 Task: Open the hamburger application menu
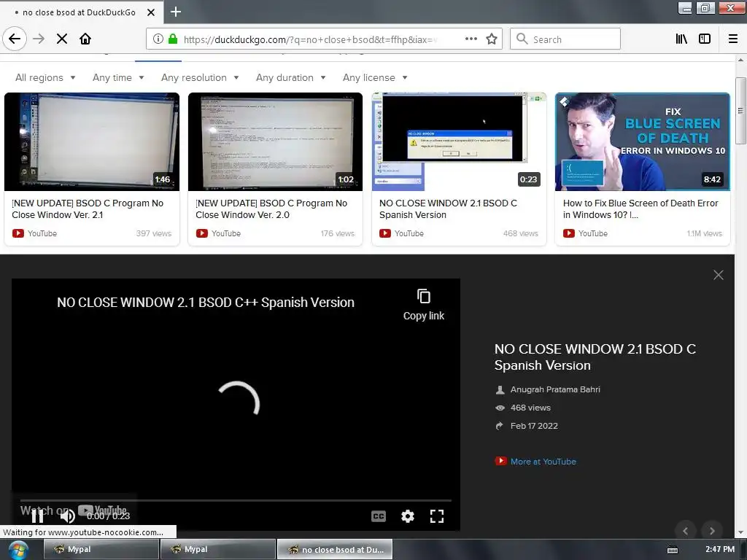pyautogui.click(x=732, y=39)
